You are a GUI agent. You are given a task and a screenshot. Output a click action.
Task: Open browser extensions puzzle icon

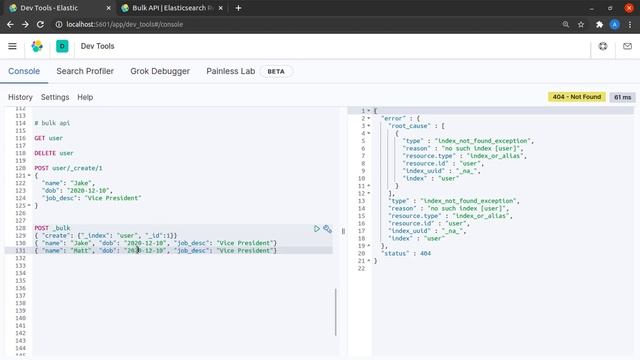pyautogui.click(x=599, y=24)
